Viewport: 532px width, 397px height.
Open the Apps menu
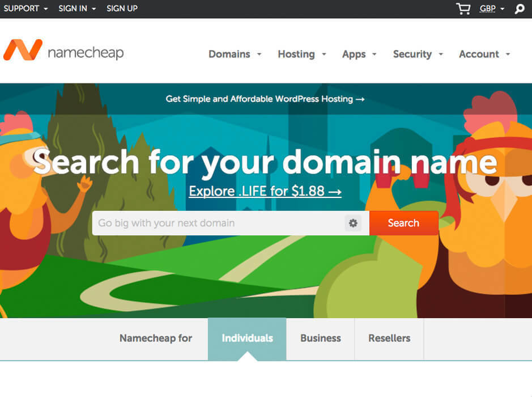coord(359,54)
